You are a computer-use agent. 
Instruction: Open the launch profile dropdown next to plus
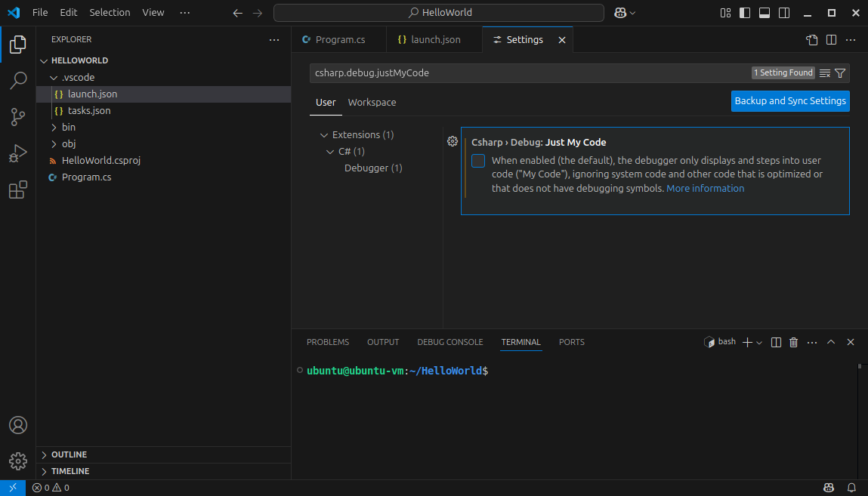[759, 343]
